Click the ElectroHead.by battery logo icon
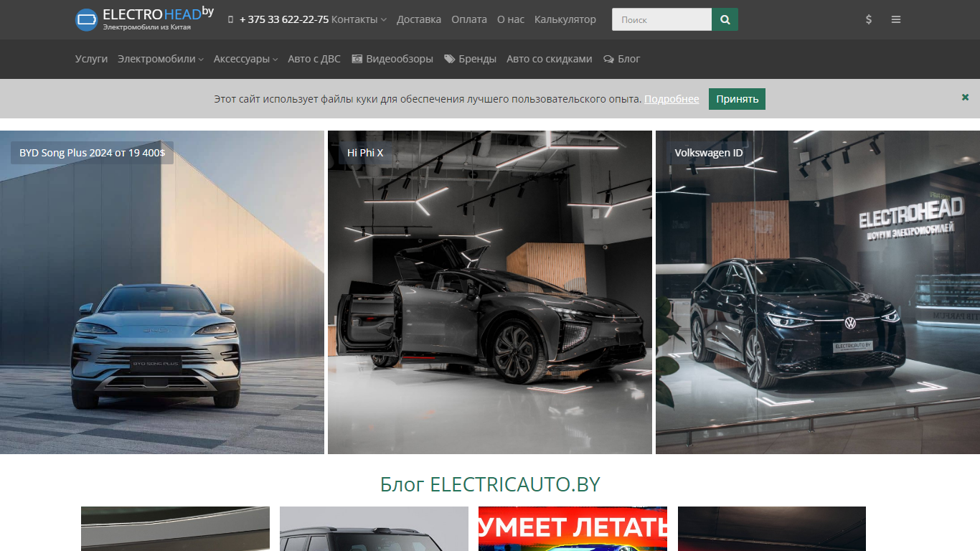Viewport: 980px width, 551px height. pos(86,19)
